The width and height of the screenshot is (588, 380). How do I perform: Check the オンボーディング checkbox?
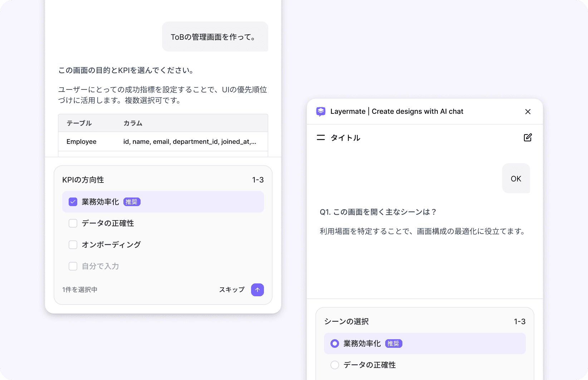point(73,244)
